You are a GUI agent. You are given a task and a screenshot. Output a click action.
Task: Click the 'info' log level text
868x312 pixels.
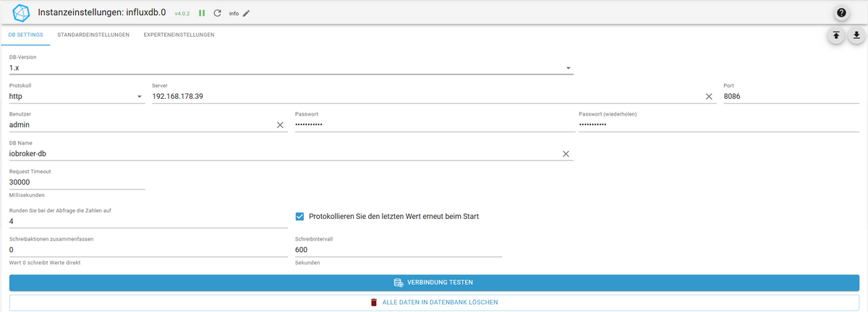point(234,14)
